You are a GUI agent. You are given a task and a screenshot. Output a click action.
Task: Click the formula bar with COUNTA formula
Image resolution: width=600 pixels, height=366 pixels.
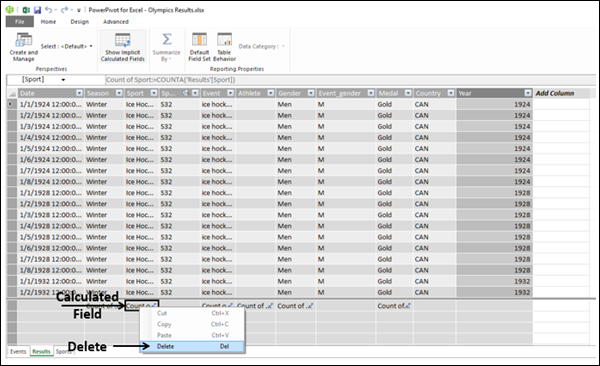350,80
